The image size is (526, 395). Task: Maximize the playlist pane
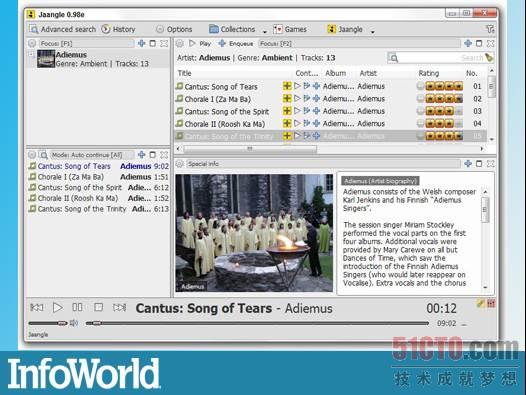(x=153, y=155)
